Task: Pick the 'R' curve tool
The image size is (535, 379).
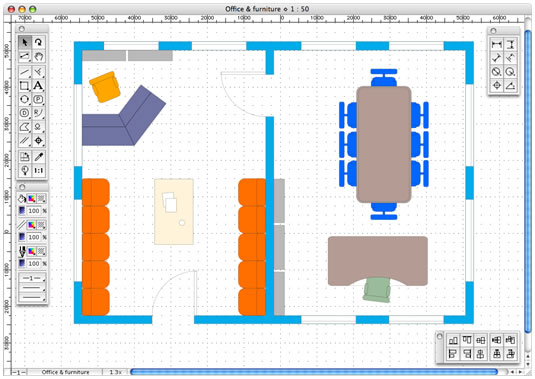Action: pyautogui.click(x=38, y=113)
